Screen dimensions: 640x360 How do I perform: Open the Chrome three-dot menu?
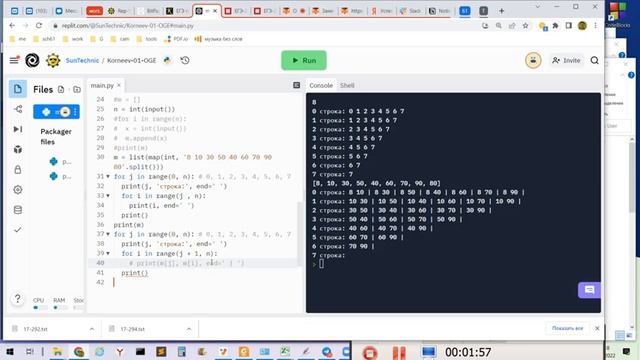pos(596,25)
